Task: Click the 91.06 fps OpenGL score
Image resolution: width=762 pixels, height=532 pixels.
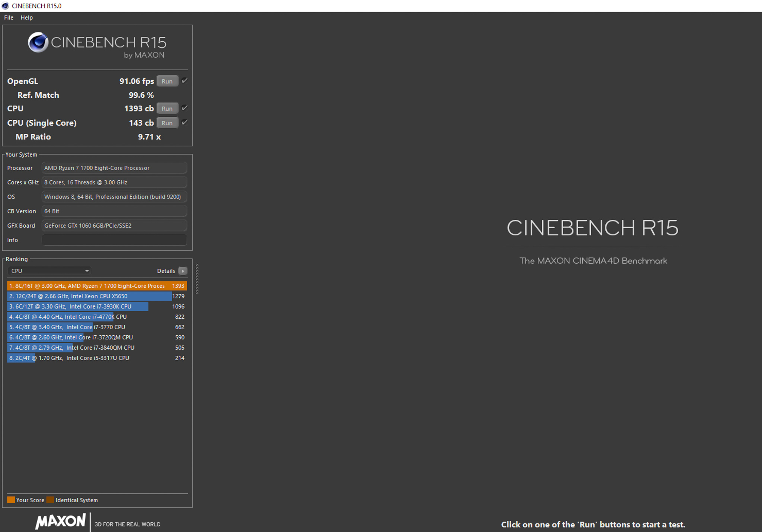Action: click(137, 81)
